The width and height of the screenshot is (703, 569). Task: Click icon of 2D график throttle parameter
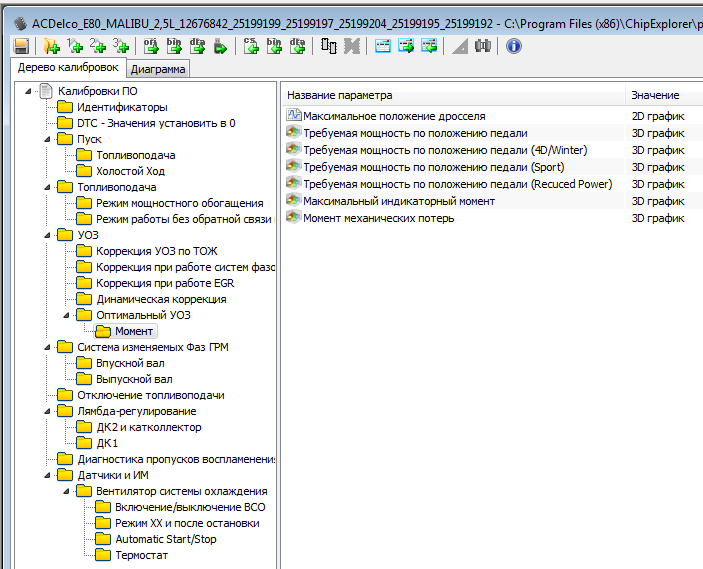(293, 116)
